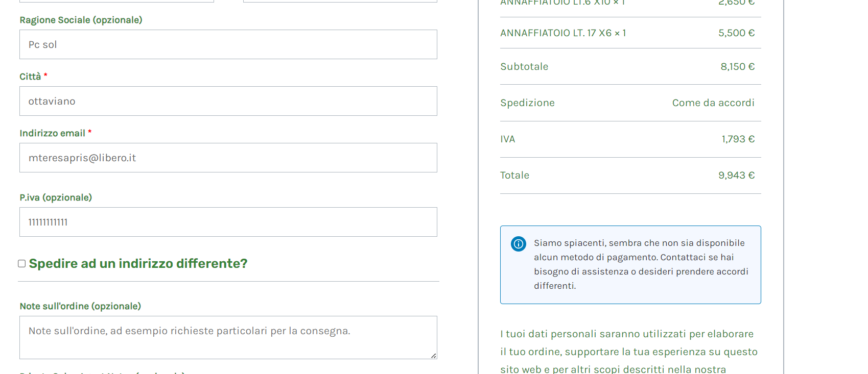Enable 'Spedire ad un indirizzo differente?' checkbox
This screenshot has width=868, height=374.
click(x=22, y=264)
